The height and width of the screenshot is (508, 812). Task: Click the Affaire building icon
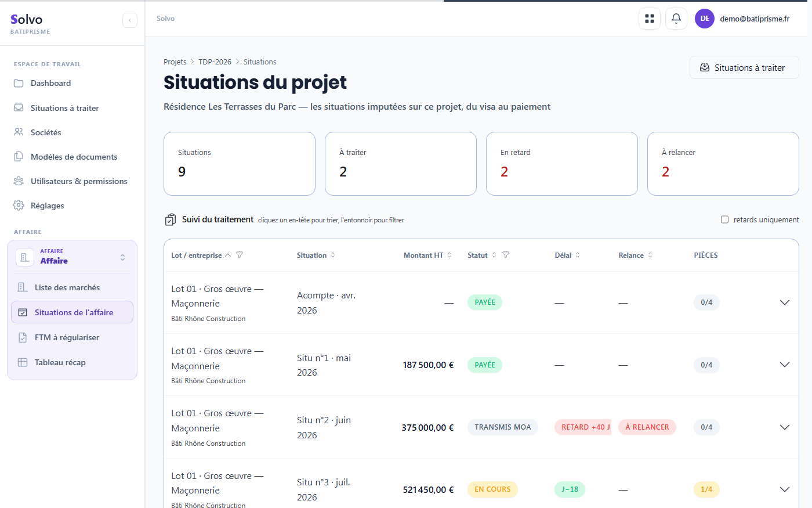click(25, 257)
